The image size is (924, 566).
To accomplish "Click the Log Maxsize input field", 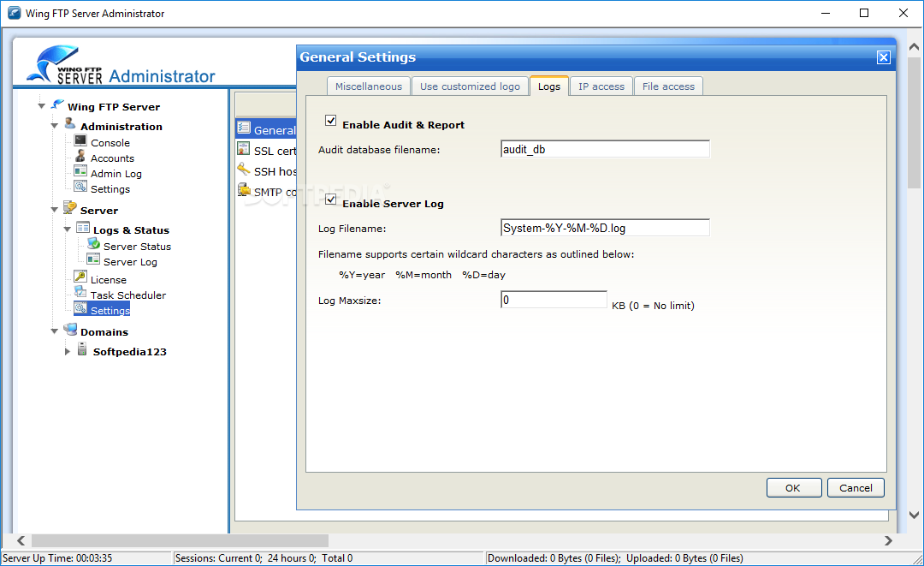I will tap(554, 300).
